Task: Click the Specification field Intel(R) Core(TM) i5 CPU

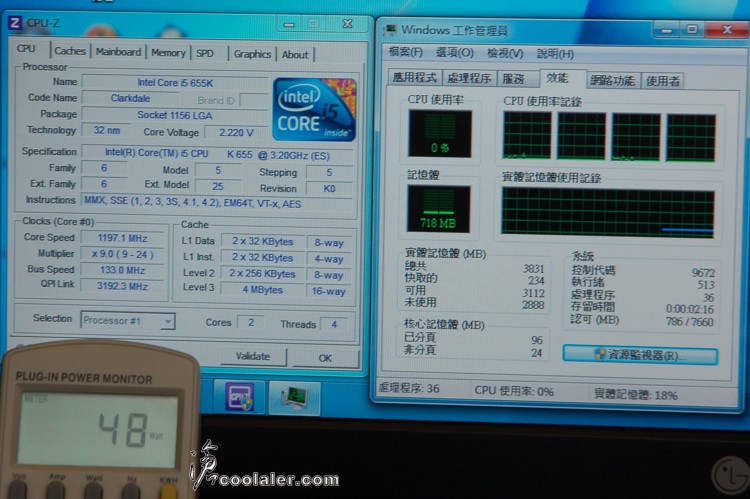Action: (x=218, y=154)
